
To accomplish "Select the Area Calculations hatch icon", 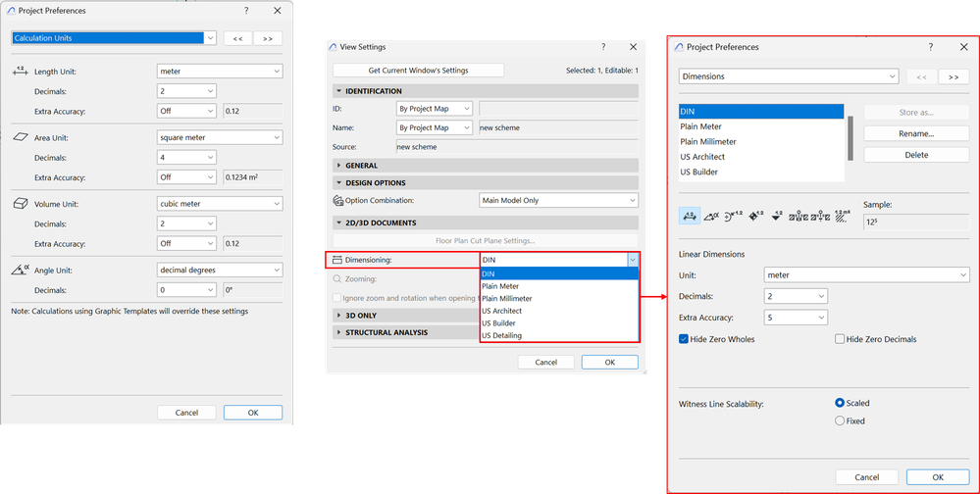I will [x=843, y=217].
